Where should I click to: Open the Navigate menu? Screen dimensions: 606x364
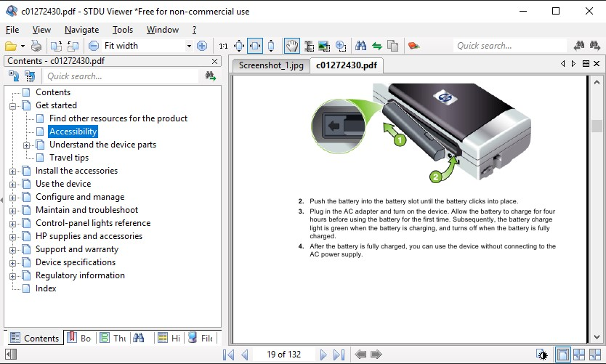(x=81, y=30)
